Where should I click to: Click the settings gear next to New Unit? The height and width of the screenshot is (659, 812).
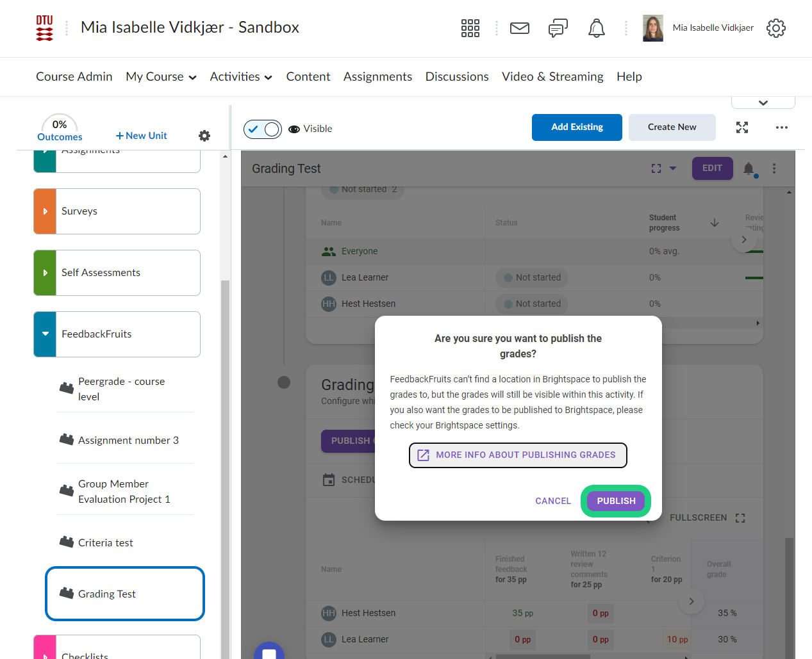click(x=204, y=136)
